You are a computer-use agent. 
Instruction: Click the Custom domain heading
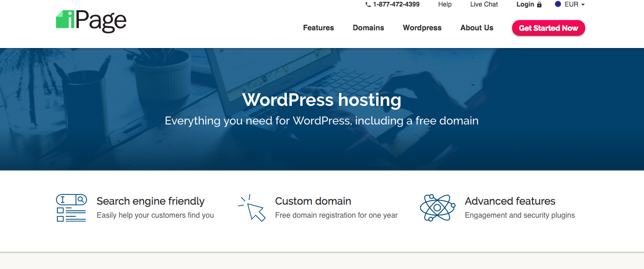point(313,201)
